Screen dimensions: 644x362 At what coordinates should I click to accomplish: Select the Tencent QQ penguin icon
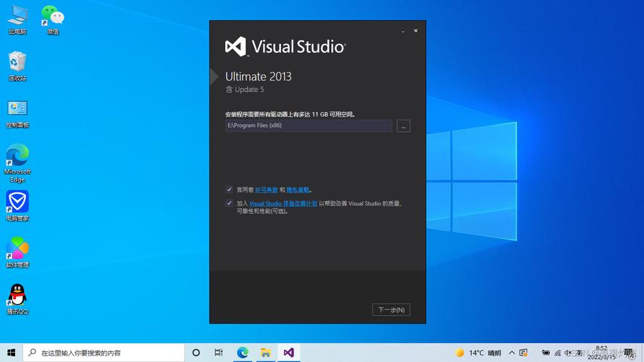(x=17, y=299)
